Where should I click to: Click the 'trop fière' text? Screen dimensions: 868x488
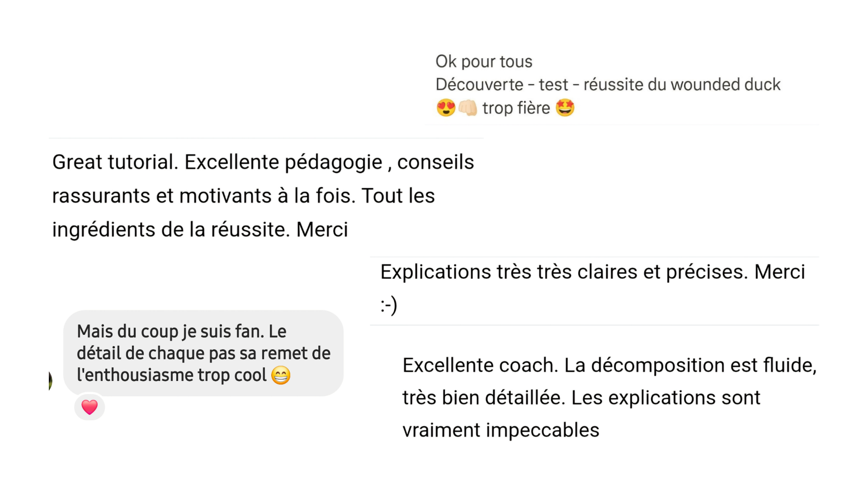click(x=516, y=108)
